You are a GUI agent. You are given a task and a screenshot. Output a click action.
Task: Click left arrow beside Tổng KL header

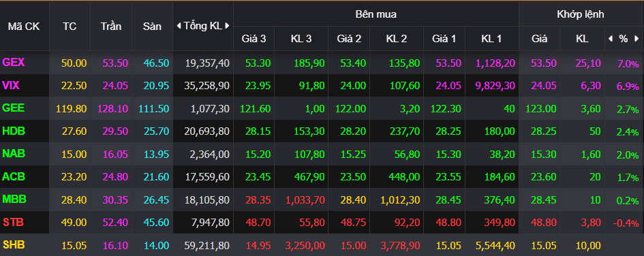(179, 26)
